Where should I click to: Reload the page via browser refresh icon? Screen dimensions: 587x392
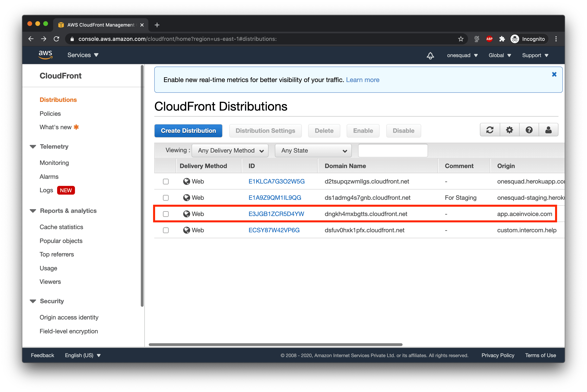pyautogui.click(x=56, y=39)
